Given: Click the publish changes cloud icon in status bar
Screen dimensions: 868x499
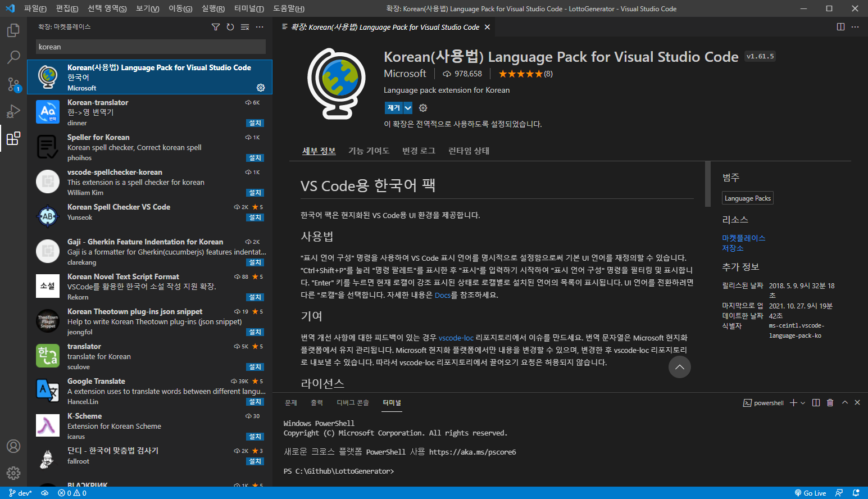Looking at the screenshot, I should tap(45, 493).
